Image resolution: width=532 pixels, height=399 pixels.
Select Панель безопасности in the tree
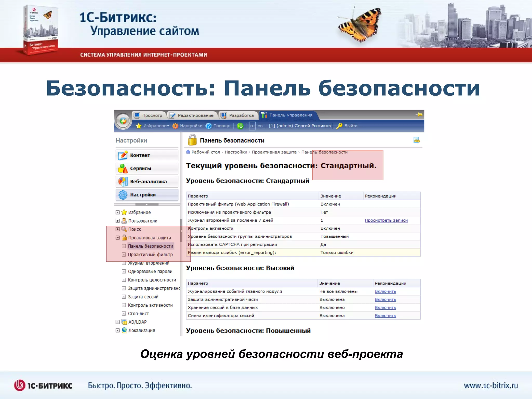pyautogui.click(x=150, y=246)
